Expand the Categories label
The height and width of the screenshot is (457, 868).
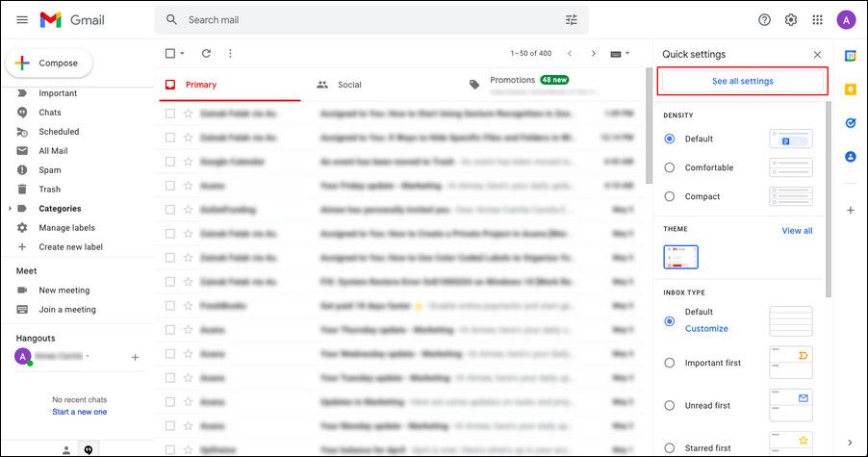point(10,209)
